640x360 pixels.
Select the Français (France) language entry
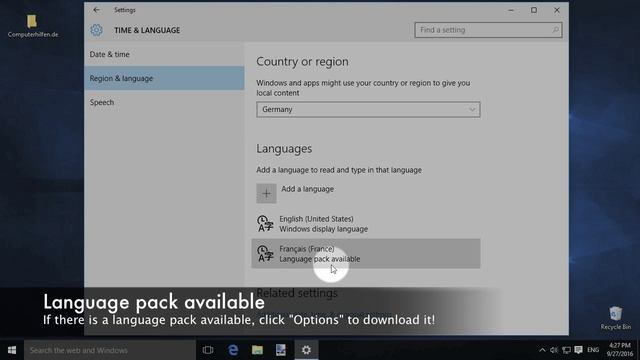[366, 253]
